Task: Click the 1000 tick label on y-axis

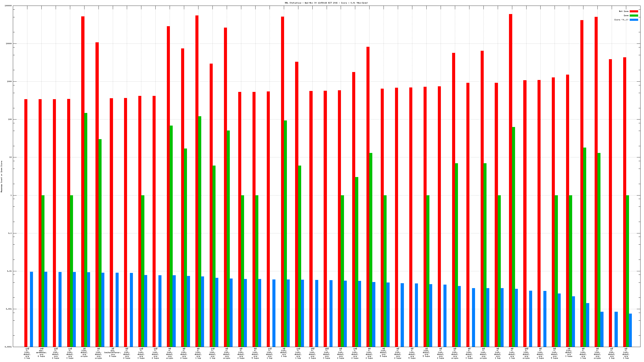Action: (9, 81)
